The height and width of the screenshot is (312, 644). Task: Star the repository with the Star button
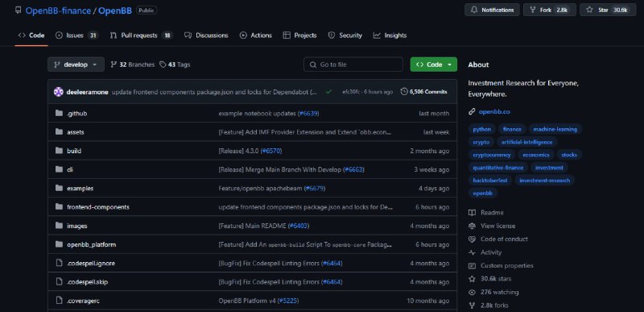pyautogui.click(x=608, y=10)
